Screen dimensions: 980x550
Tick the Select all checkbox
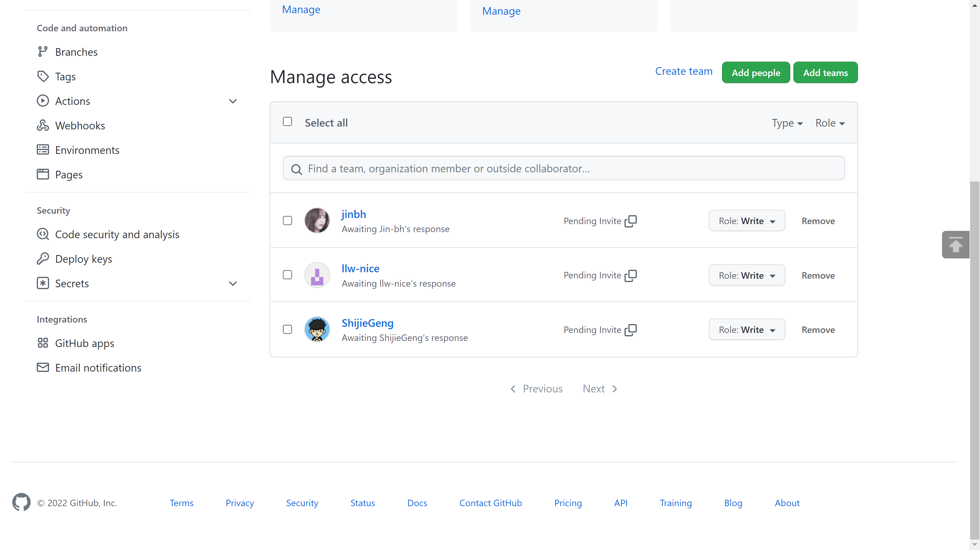[x=288, y=121]
